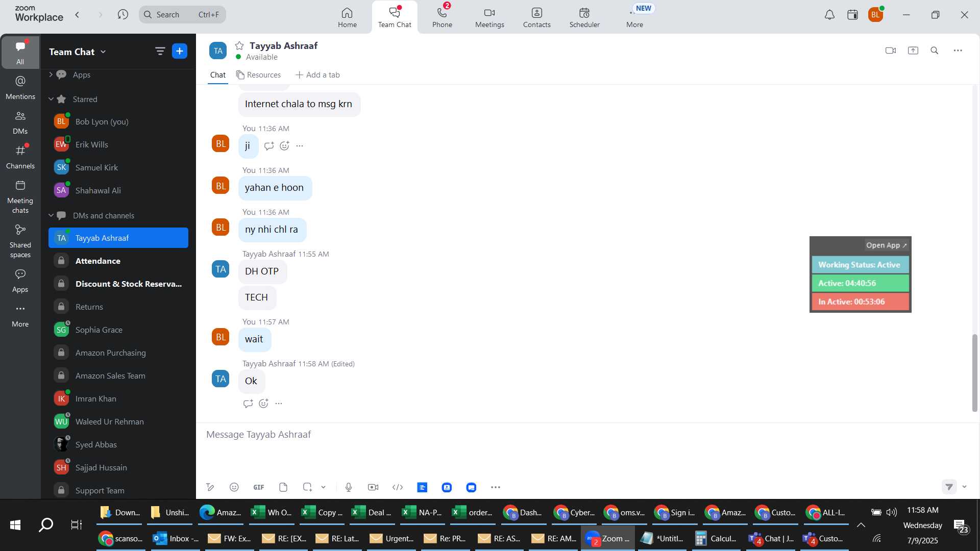Star the Tayyab Ashraaf conversation
The width and height of the screenshot is (980, 551).
(x=239, y=46)
